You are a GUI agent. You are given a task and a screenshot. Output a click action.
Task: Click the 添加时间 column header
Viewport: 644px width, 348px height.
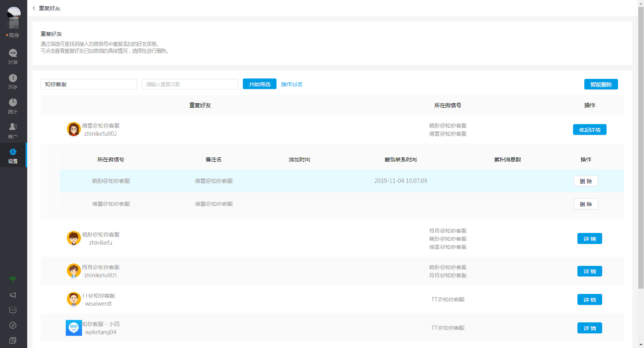tap(299, 160)
